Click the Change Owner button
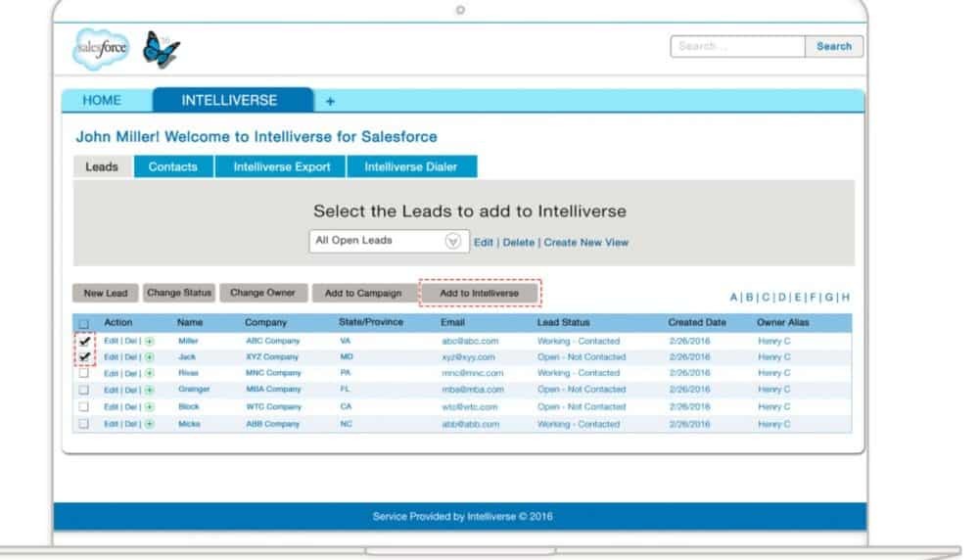 (262, 293)
